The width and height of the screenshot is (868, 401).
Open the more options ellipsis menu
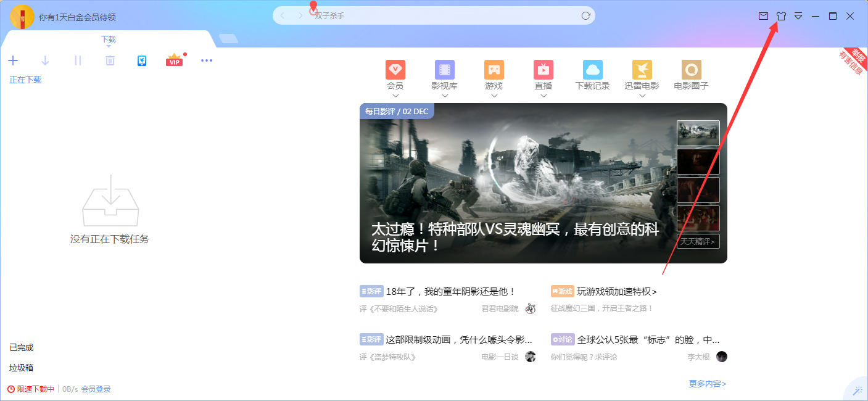207,60
